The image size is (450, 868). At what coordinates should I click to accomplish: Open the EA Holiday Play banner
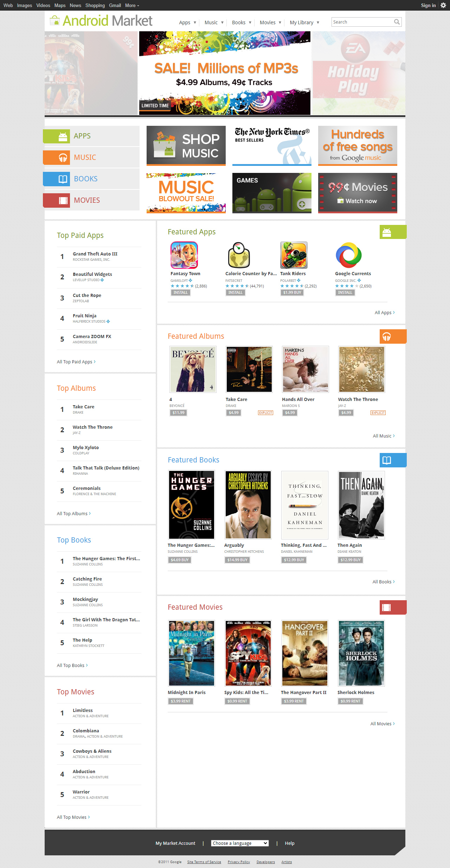click(x=359, y=73)
